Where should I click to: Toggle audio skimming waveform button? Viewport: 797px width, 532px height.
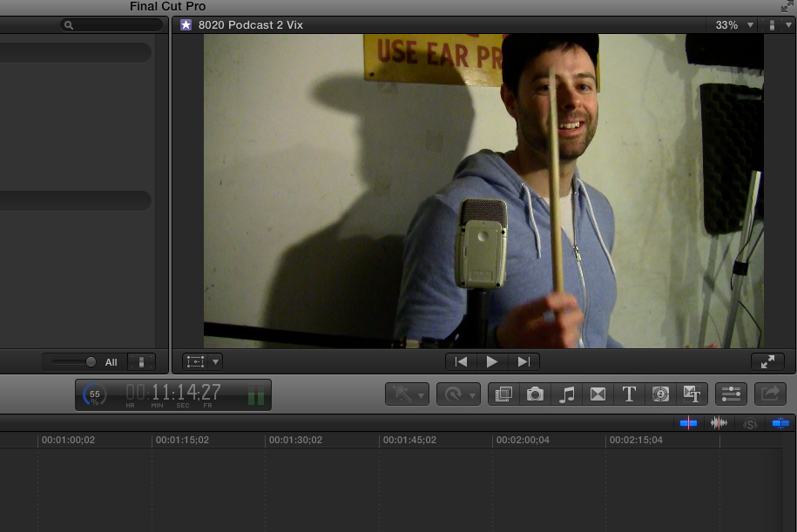coord(719,423)
